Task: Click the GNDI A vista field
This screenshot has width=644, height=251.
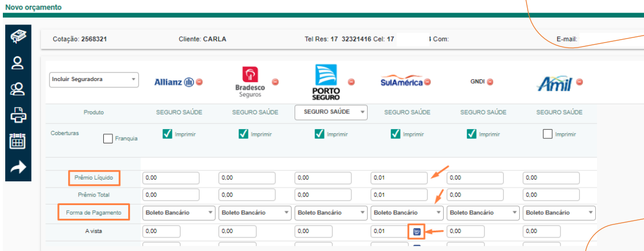Action: point(465,231)
